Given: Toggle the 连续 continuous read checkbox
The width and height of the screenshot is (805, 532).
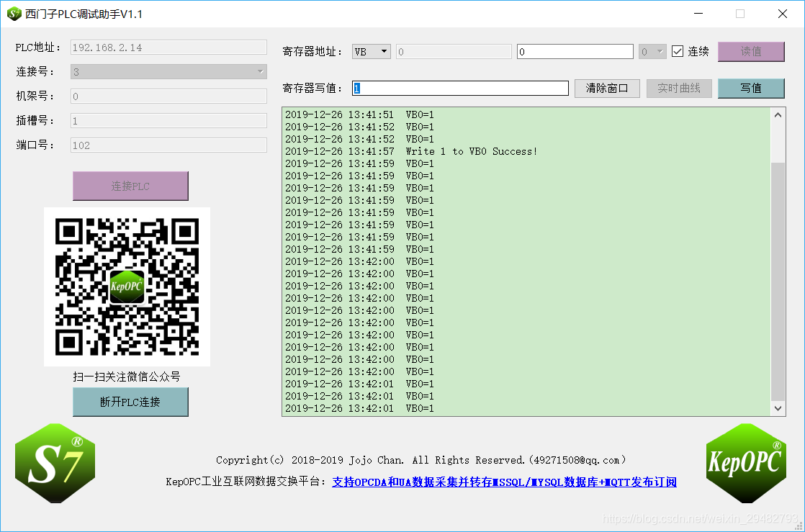Looking at the screenshot, I should (678, 51).
